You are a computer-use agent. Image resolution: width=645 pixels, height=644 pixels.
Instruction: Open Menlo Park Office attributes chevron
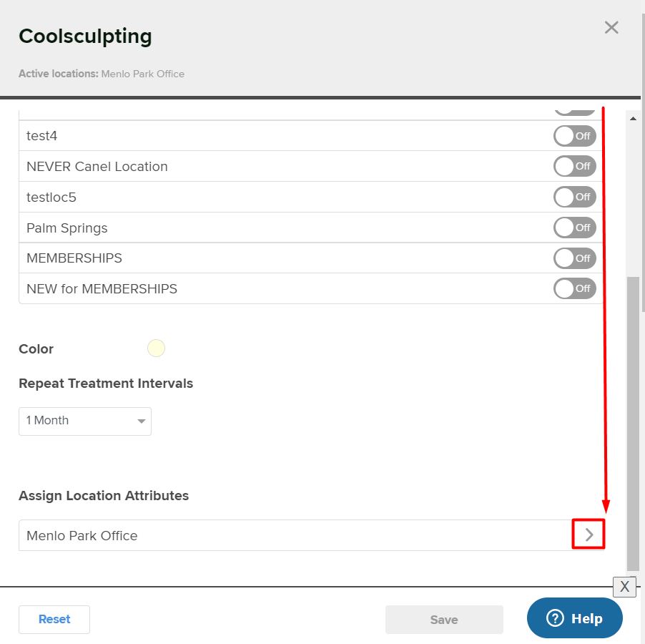[589, 535]
